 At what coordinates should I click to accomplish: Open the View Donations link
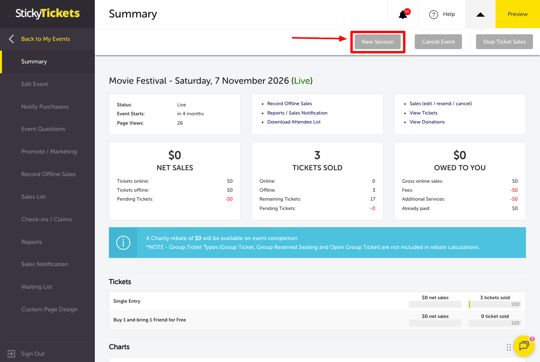pyautogui.click(x=427, y=122)
